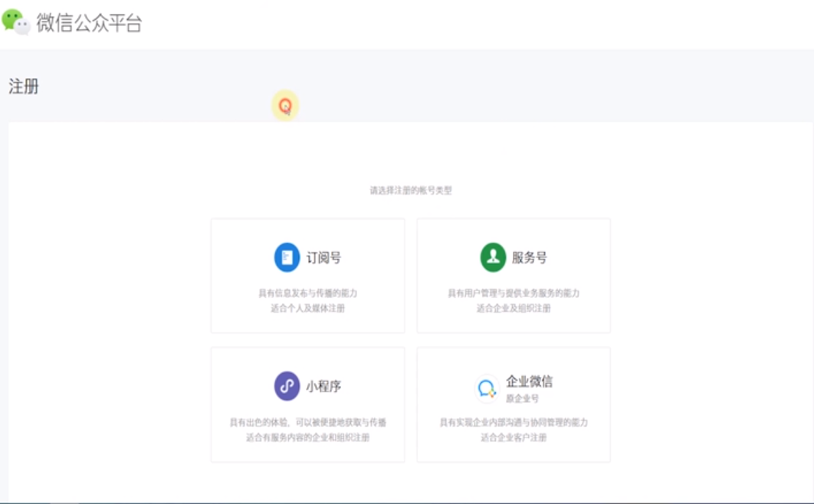
Task: Select the 企业微信 chat bubble icon
Action: point(487,389)
